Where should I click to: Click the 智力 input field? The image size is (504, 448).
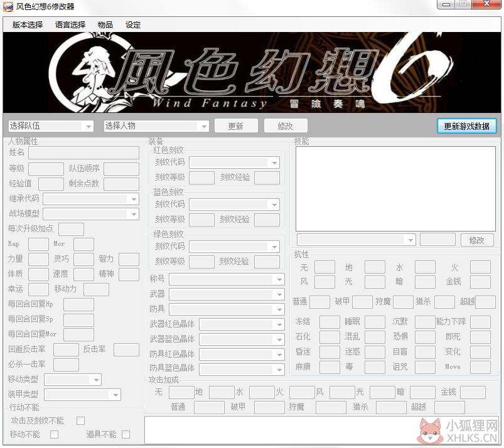click(x=129, y=259)
